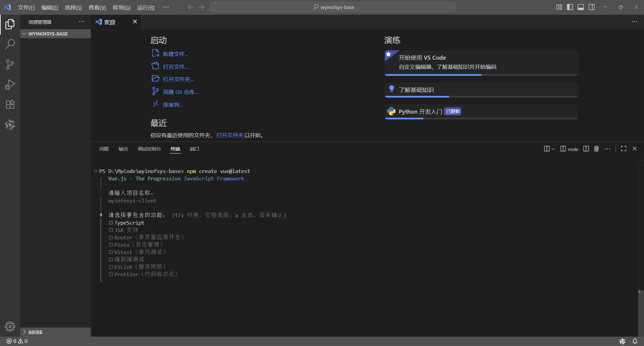
Task: Click the Connect to remote icon
Action: (155, 104)
